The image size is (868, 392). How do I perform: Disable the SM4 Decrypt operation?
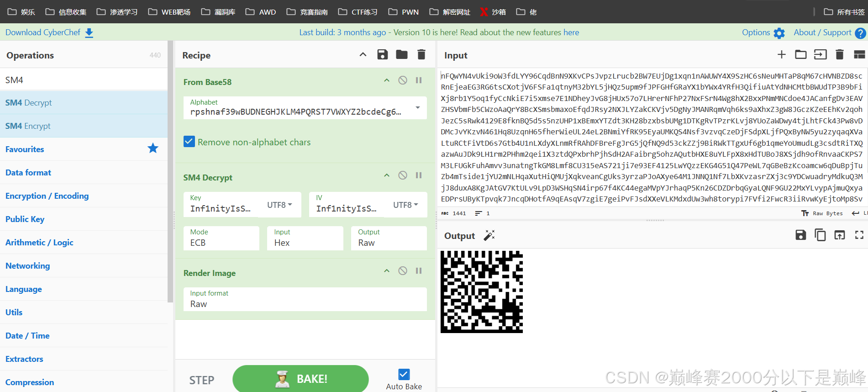pyautogui.click(x=403, y=175)
